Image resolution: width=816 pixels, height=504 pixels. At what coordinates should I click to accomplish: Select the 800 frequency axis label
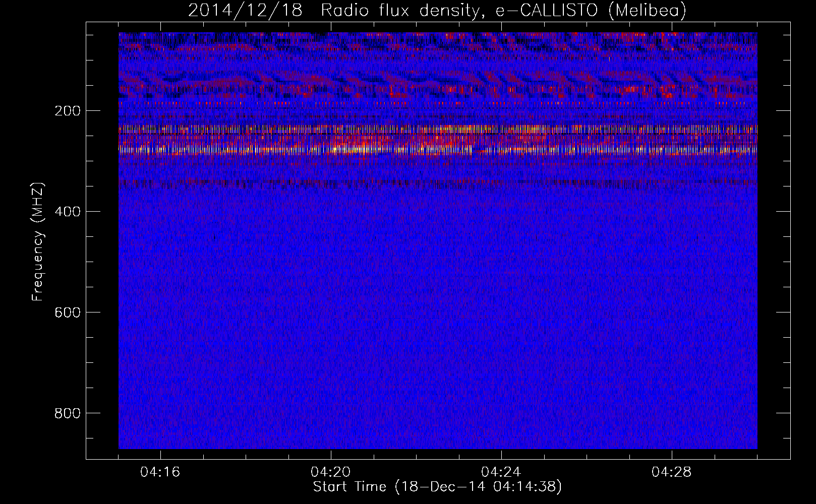pyautogui.click(x=67, y=413)
